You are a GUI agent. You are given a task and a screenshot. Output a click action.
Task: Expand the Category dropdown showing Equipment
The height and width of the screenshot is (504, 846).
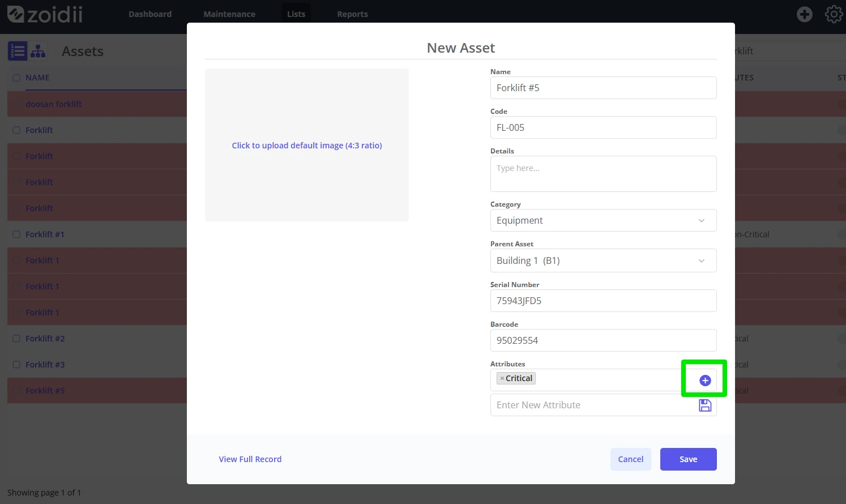point(603,220)
